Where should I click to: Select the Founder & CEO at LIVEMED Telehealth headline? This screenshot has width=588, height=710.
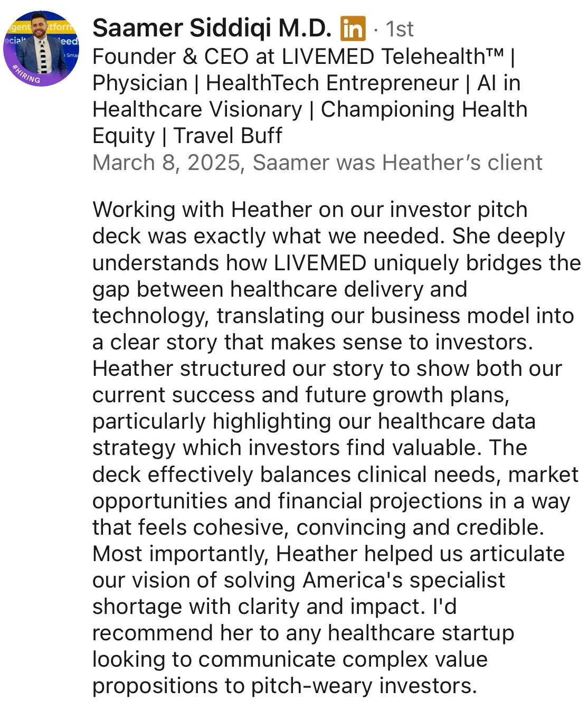coord(298,56)
